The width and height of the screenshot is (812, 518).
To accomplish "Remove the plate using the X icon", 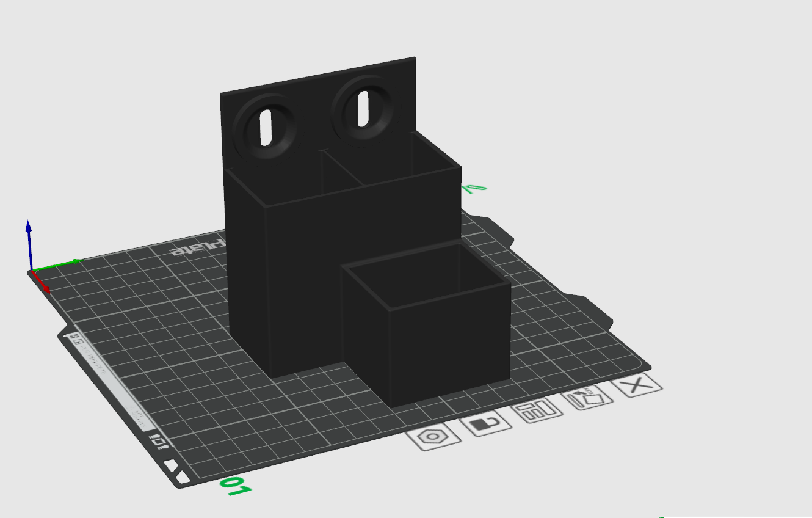I will (x=637, y=385).
